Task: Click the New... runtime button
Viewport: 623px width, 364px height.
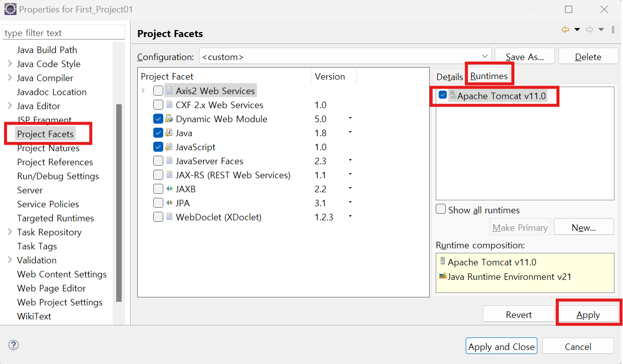Action: click(584, 227)
